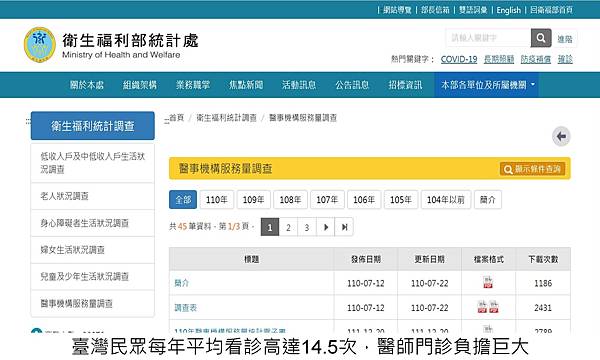Click the 進階 advanced search link

coord(565,39)
